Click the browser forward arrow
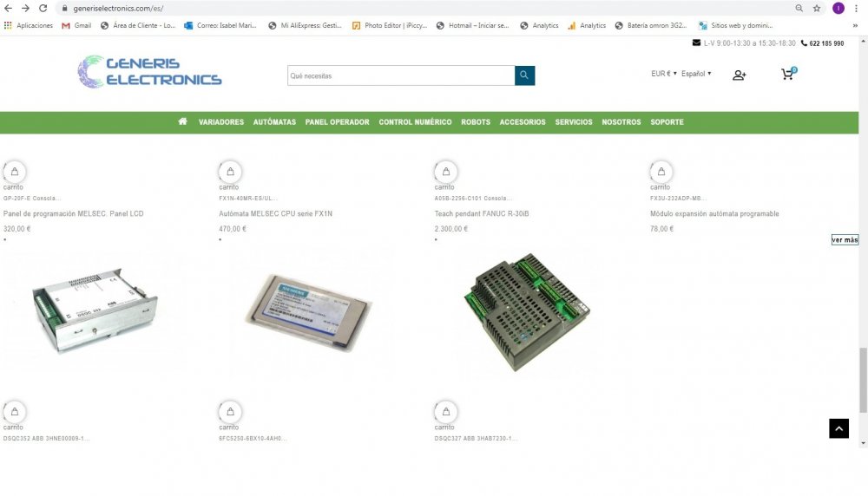This screenshot has width=868, height=496. (x=25, y=9)
